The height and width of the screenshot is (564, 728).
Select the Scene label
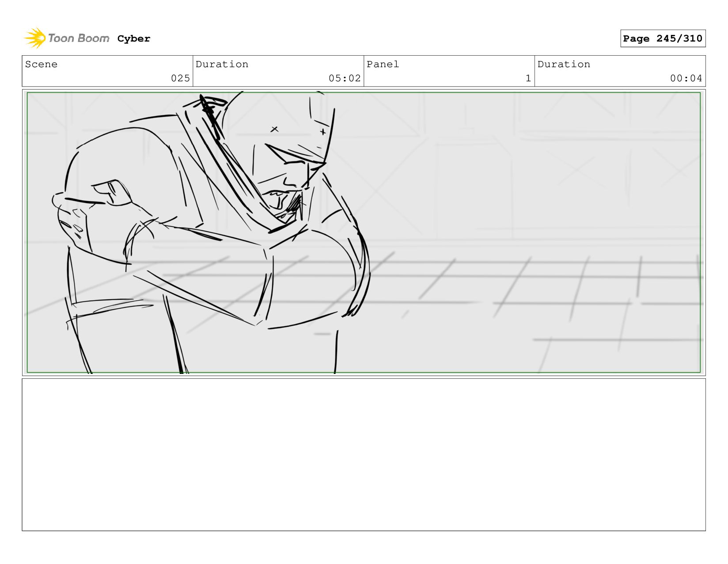(41, 64)
